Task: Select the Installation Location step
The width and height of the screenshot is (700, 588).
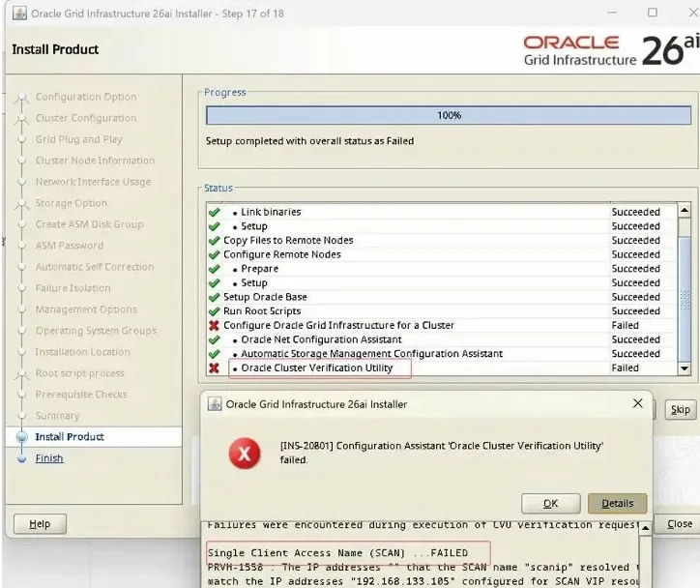Action: (x=82, y=352)
